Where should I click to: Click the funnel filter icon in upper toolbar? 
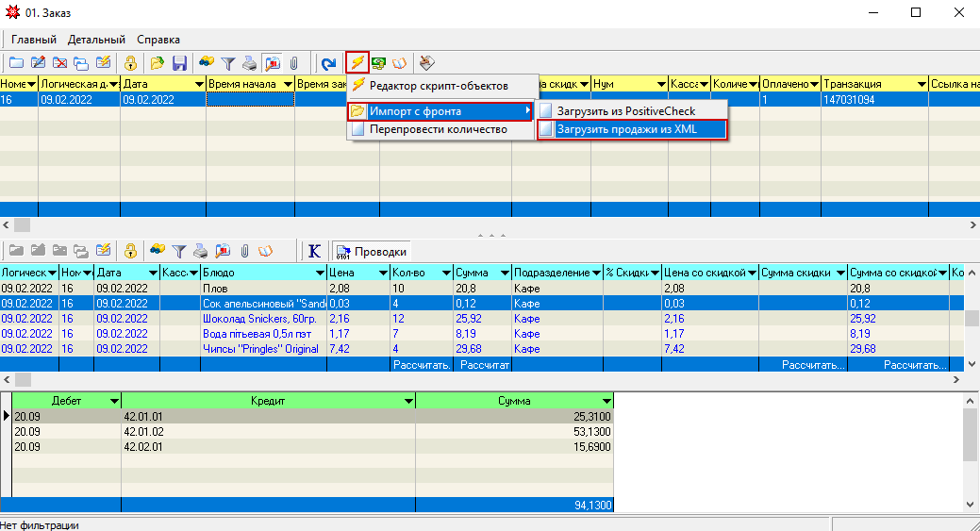coord(227,63)
